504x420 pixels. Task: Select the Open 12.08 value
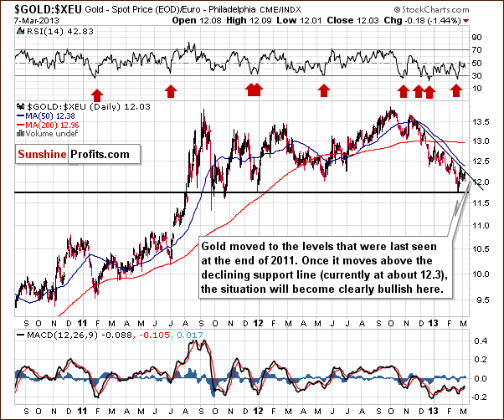[x=197, y=21]
